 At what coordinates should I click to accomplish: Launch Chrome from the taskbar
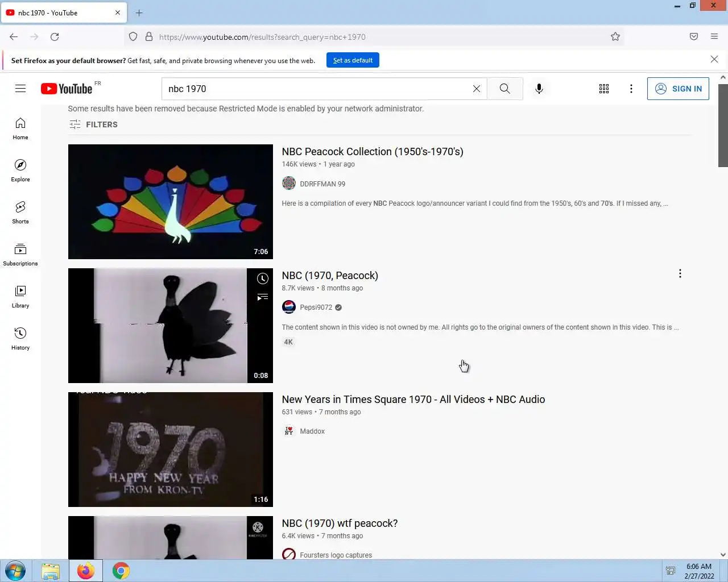click(x=121, y=571)
